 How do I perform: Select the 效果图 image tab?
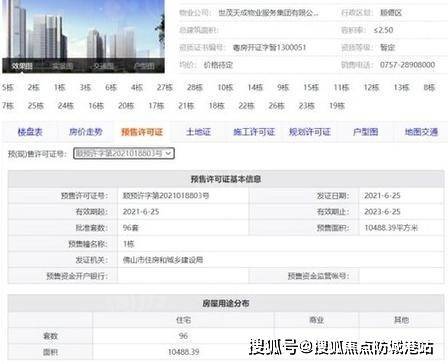click(x=22, y=66)
